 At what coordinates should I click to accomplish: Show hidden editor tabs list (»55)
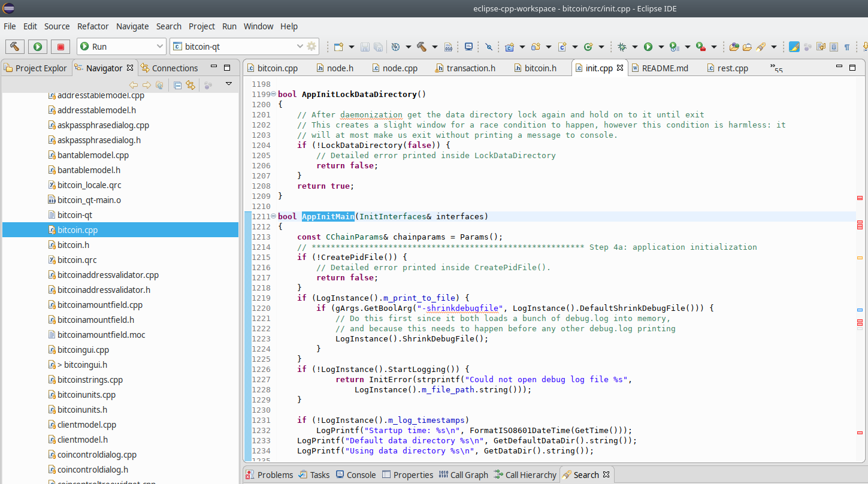(777, 68)
